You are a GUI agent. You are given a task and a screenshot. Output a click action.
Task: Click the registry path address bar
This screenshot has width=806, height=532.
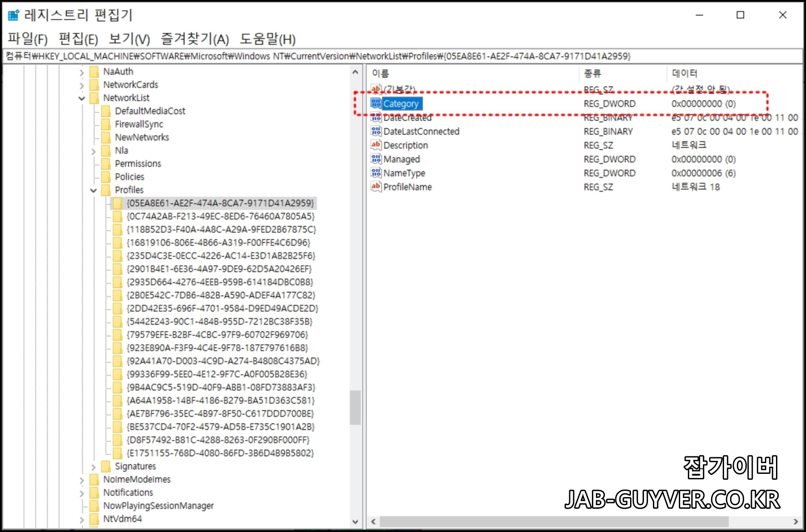[x=403, y=56]
